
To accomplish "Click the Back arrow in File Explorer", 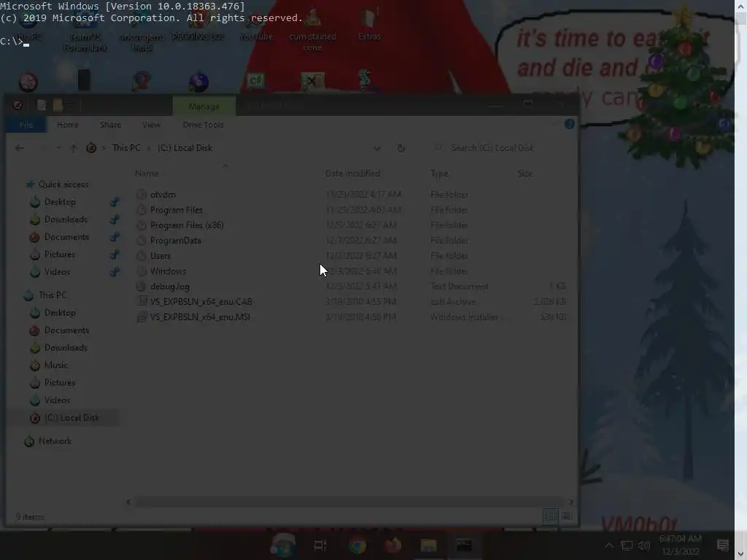I will pyautogui.click(x=19, y=148).
